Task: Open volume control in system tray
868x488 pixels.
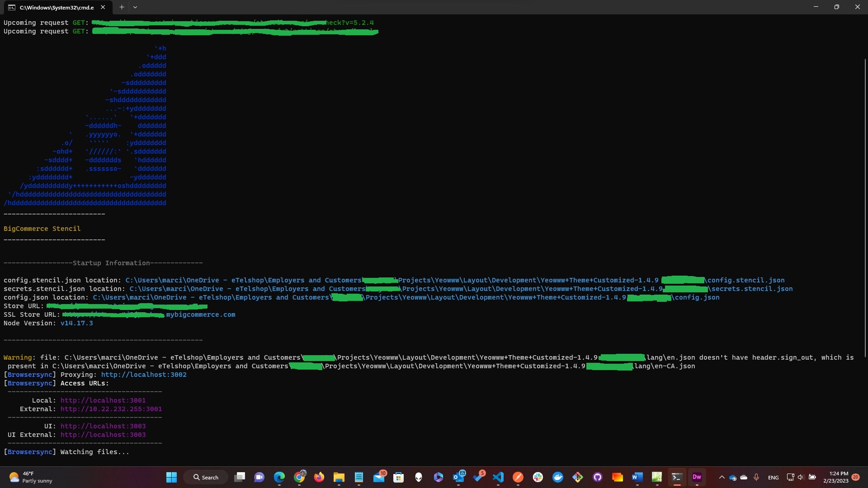Action: coord(801,477)
